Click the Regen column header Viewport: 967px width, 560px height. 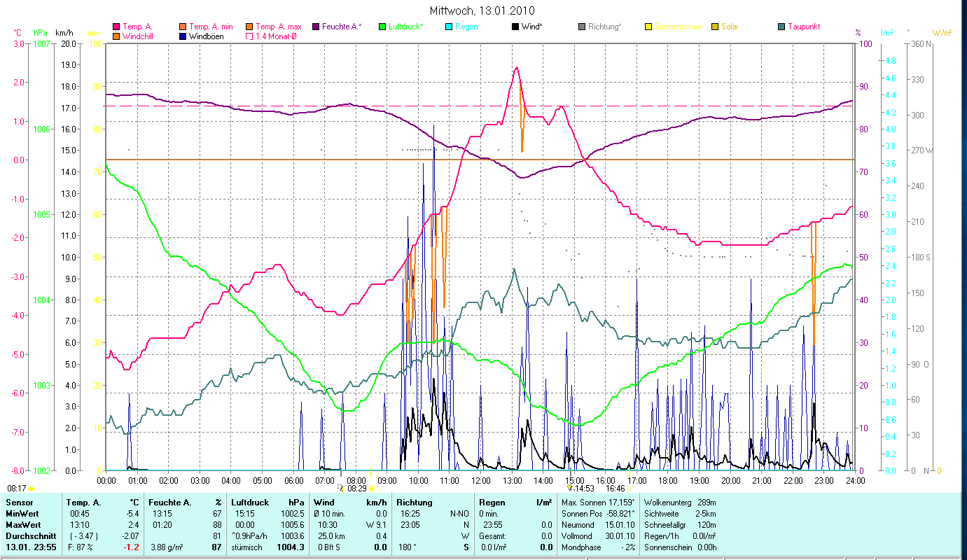pyautogui.click(x=492, y=503)
